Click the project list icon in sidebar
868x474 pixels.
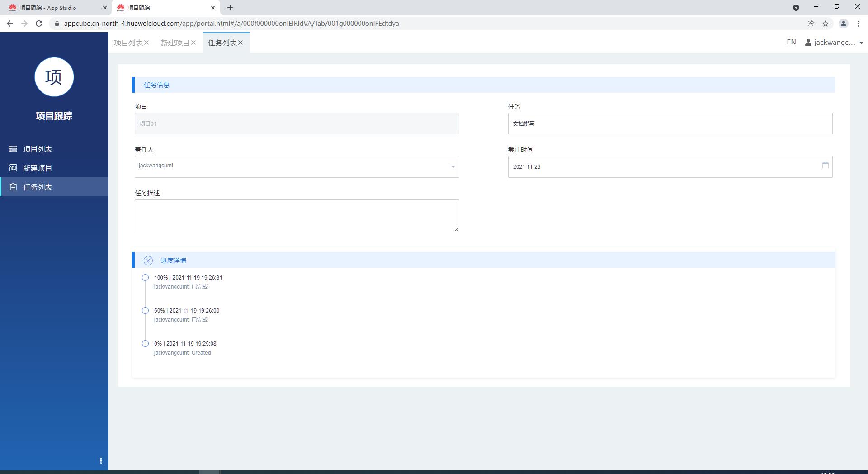pos(13,149)
